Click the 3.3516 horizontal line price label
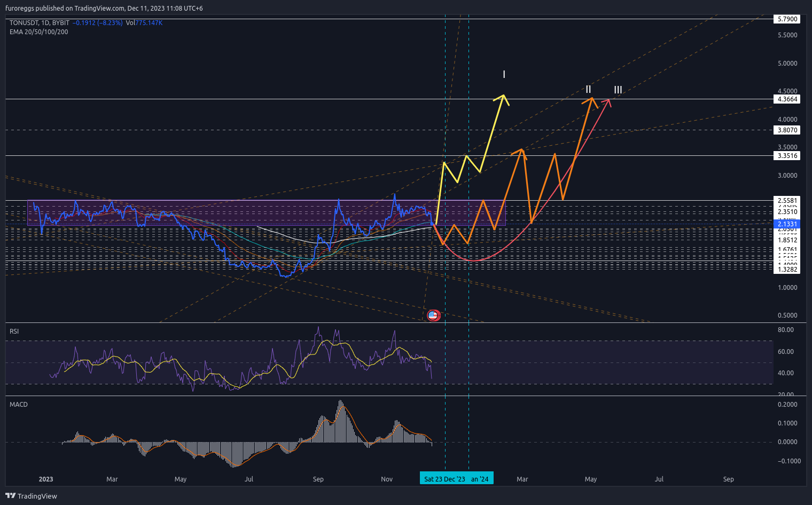The image size is (812, 505). pos(787,156)
